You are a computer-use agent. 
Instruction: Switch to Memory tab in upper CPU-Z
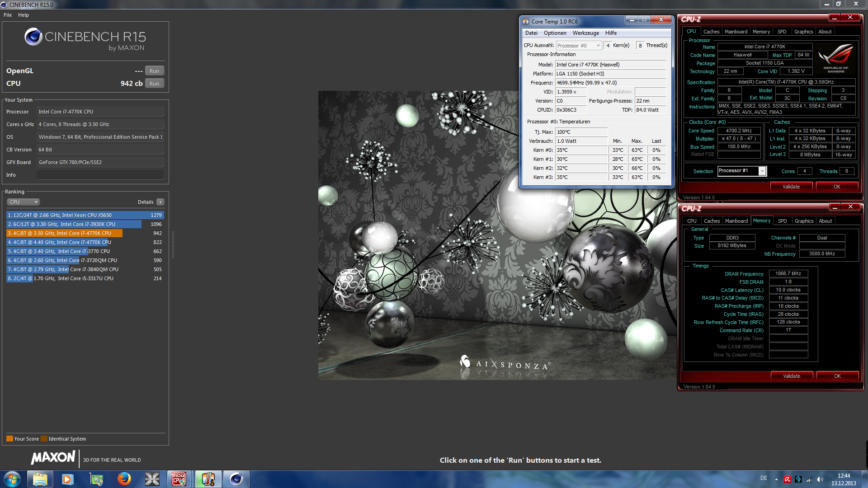pyautogui.click(x=761, y=32)
